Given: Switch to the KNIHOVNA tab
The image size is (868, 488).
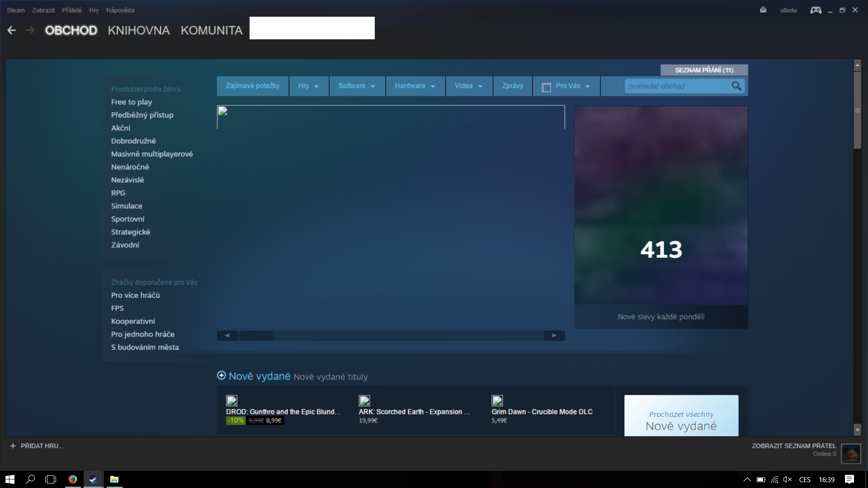Looking at the screenshot, I should coord(139,30).
